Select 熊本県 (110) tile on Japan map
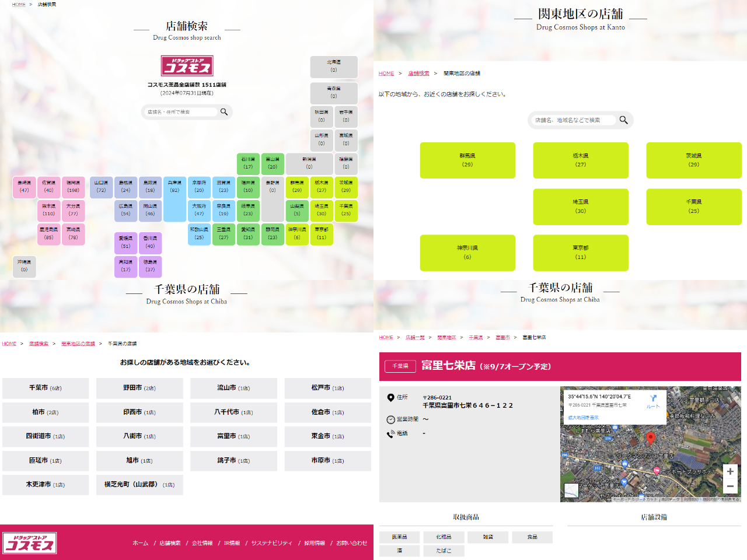 [x=48, y=211]
